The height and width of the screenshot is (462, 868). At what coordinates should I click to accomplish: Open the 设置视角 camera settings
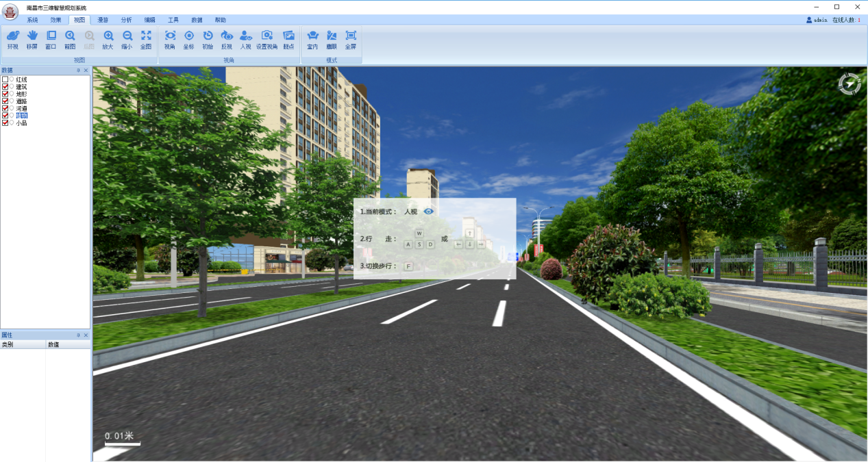coord(266,39)
